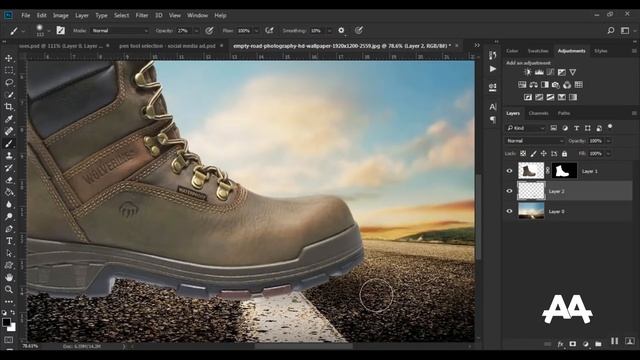Open layer filter Kind dropdown
This screenshot has height=360, width=640.
pos(526,128)
